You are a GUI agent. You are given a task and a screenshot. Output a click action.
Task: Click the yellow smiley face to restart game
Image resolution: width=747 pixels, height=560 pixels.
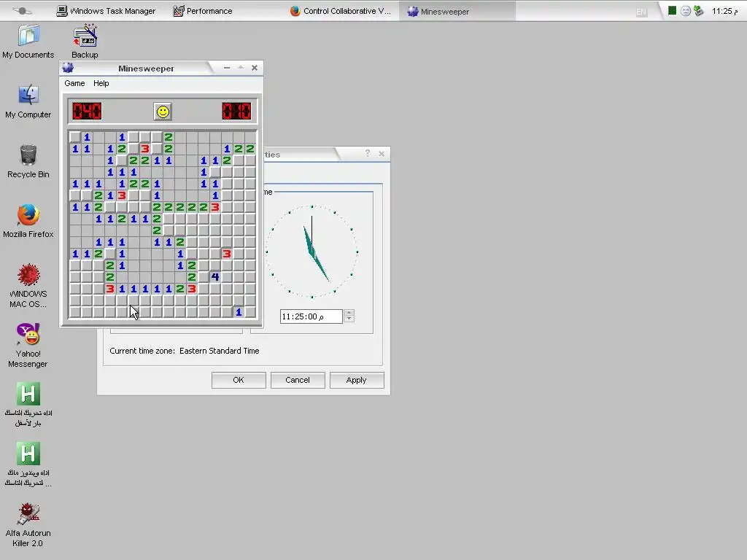(x=163, y=112)
